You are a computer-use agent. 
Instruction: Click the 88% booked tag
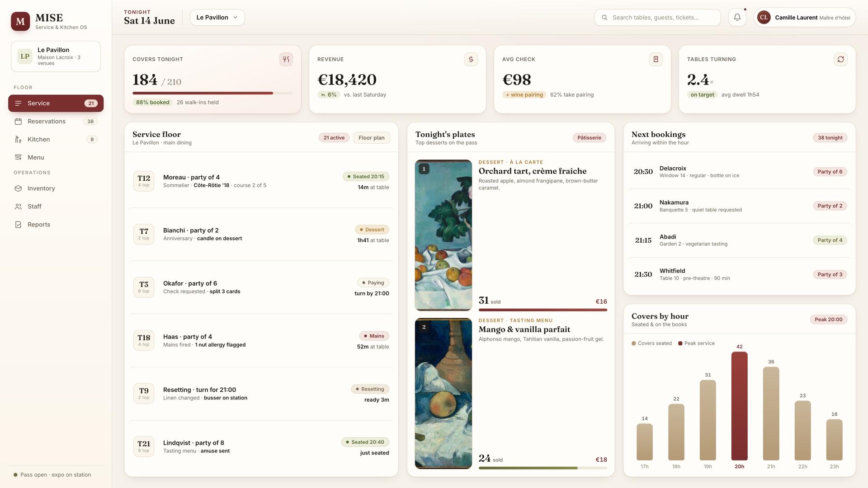153,103
